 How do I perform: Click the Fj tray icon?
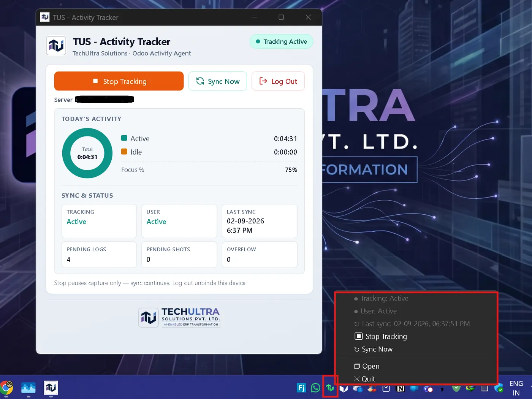(x=301, y=388)
